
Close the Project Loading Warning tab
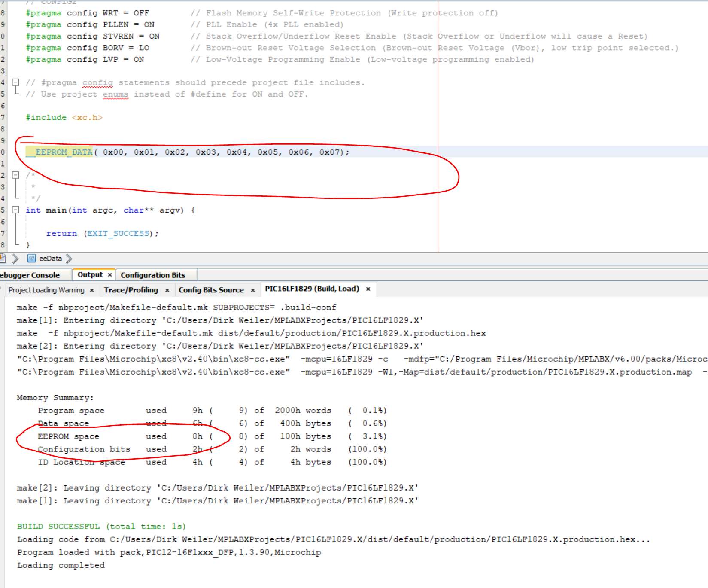pyautogui.click(x=92, y=290)
